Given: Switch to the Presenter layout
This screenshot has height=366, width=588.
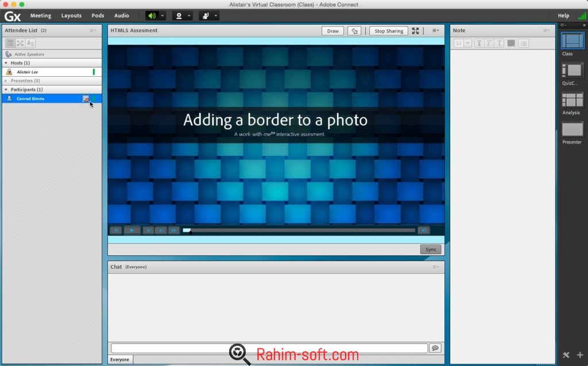Looking at the screenshot, I should coord(572,130).
